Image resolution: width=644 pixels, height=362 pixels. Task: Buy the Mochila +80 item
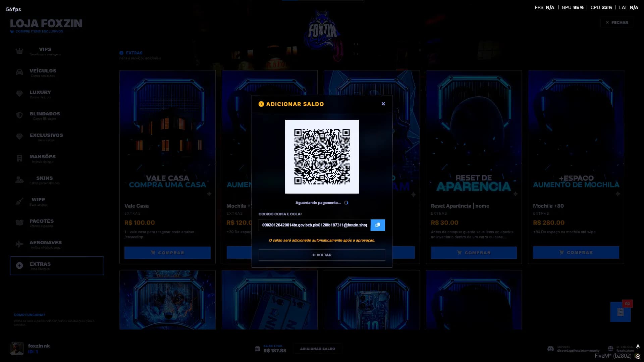tap(576, 252)
